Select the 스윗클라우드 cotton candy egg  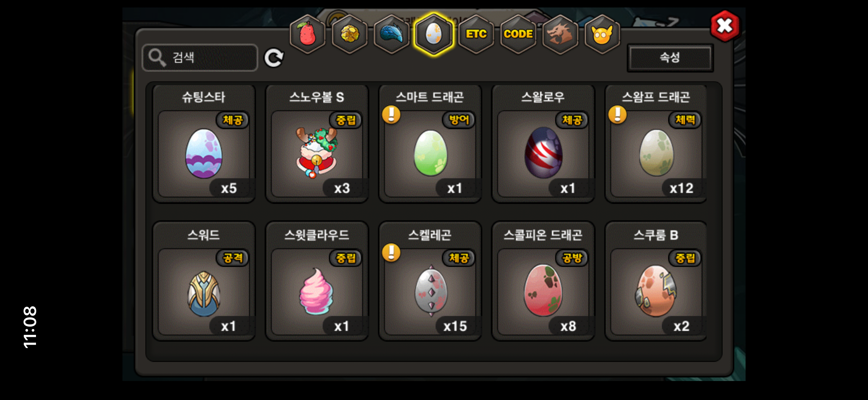click(x=317, y=281)
